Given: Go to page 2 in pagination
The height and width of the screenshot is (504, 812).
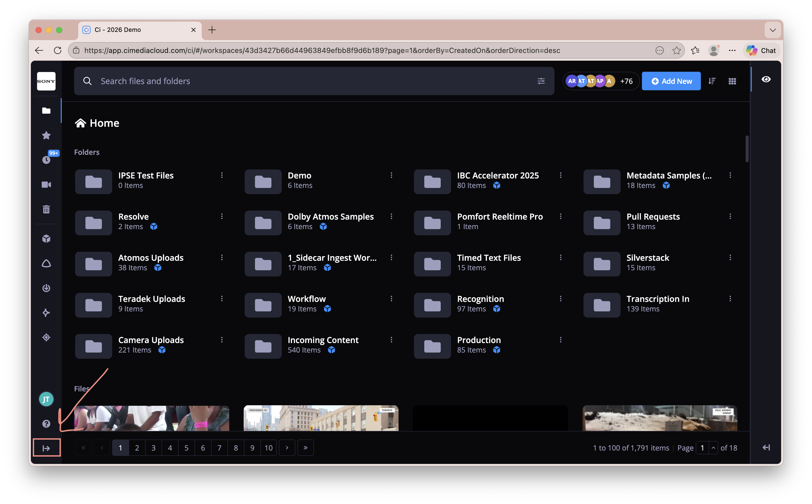Looking at the screenshot, I should coord(137,448).
